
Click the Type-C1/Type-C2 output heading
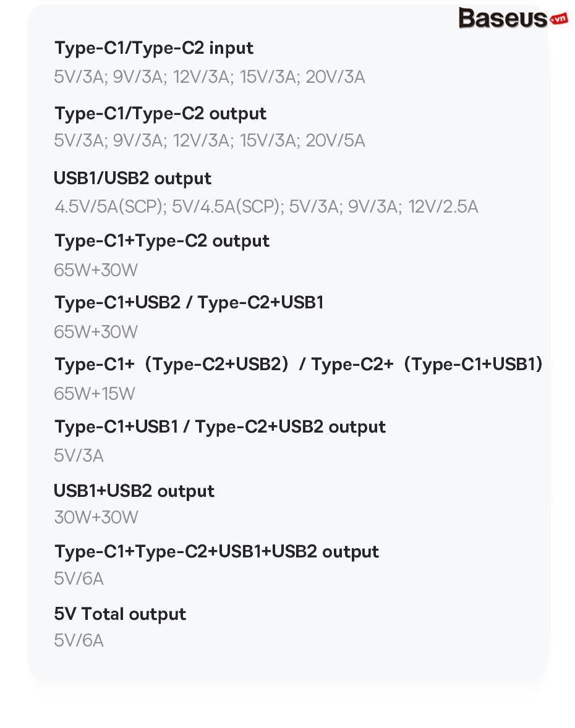[x=160, y=114]
